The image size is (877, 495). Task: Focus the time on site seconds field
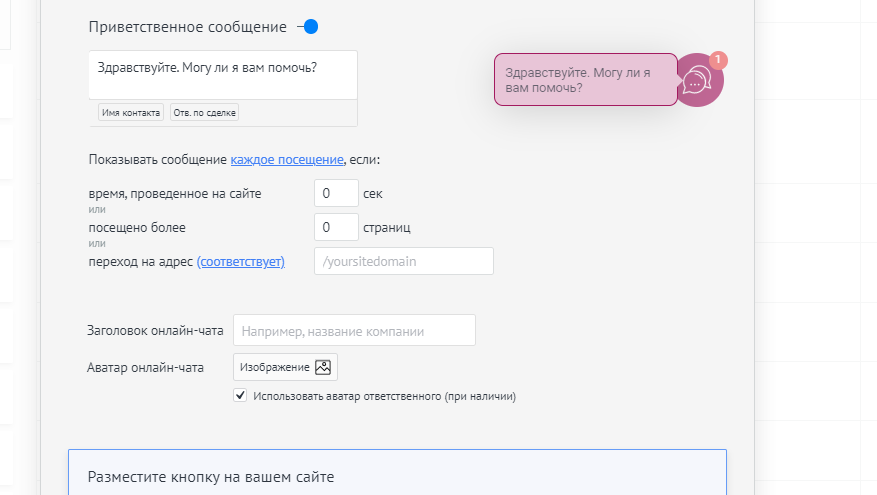coord(336,194)
